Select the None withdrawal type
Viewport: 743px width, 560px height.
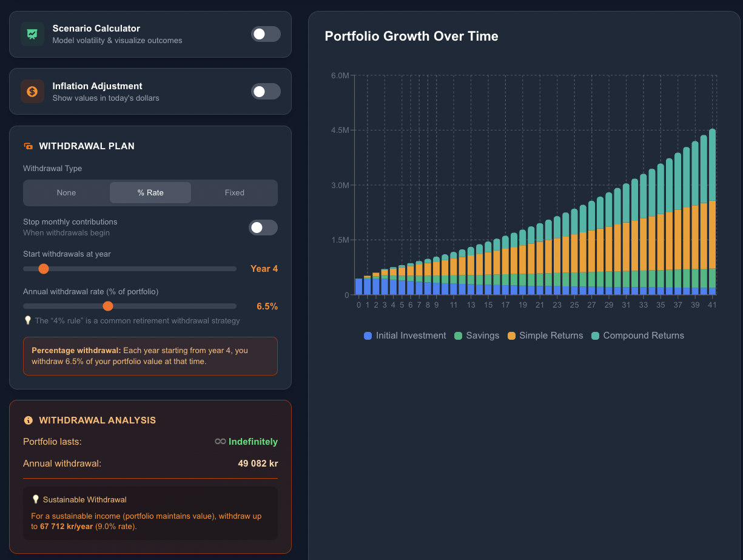[67, 192]
